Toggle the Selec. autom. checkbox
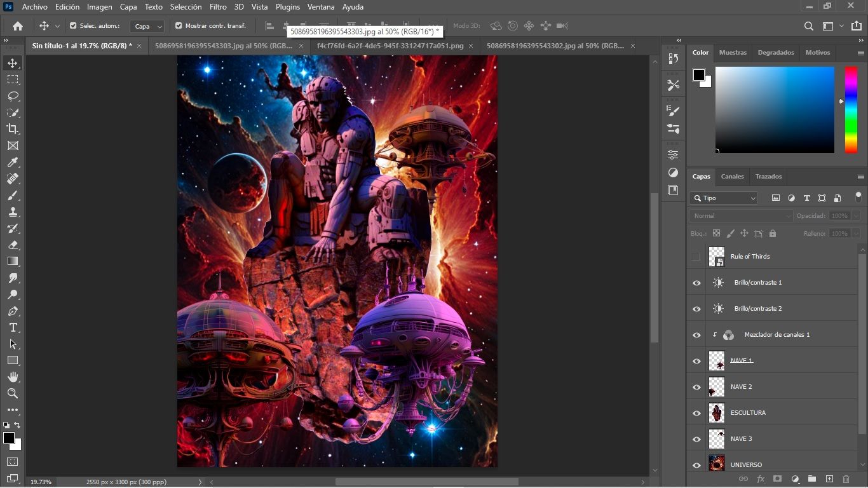The width and height of the screenshot is (868, 488). coord(73,26)
